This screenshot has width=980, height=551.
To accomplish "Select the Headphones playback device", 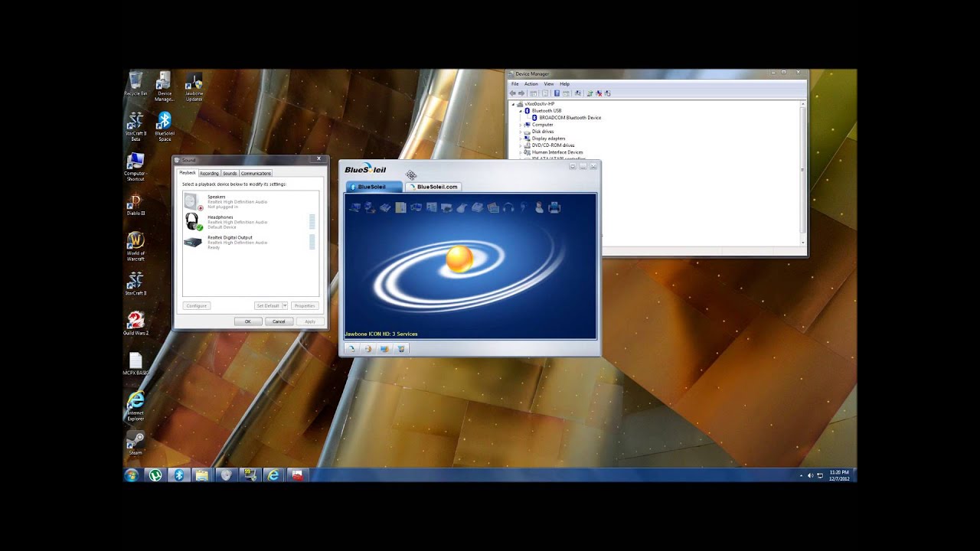I will coord(250,222).
